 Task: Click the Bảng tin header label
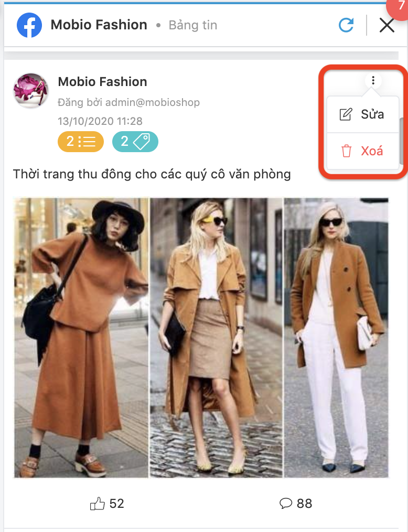tap(193, 25)
